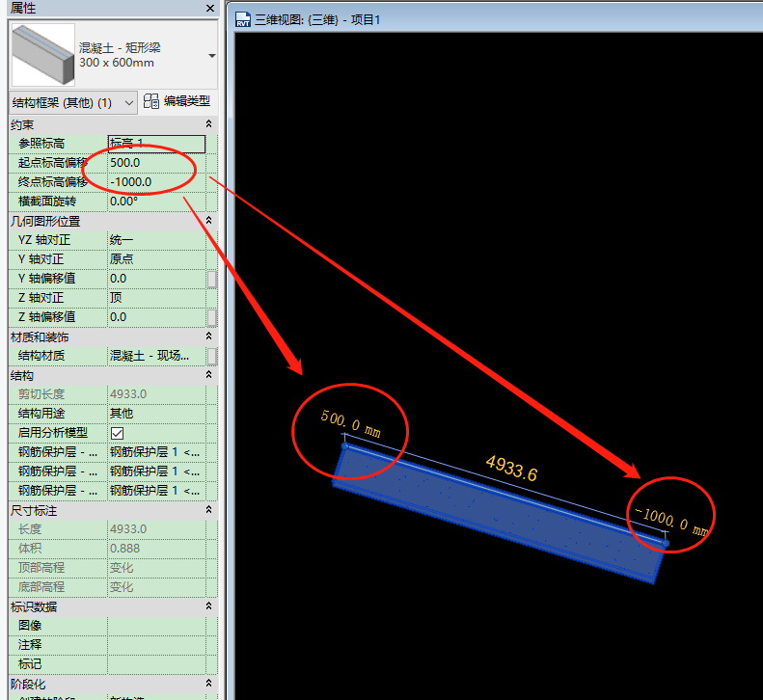The height and width of the screenshot is (700, 763).
Task: Collapse the 结构 section
Action: click(208, 374)
